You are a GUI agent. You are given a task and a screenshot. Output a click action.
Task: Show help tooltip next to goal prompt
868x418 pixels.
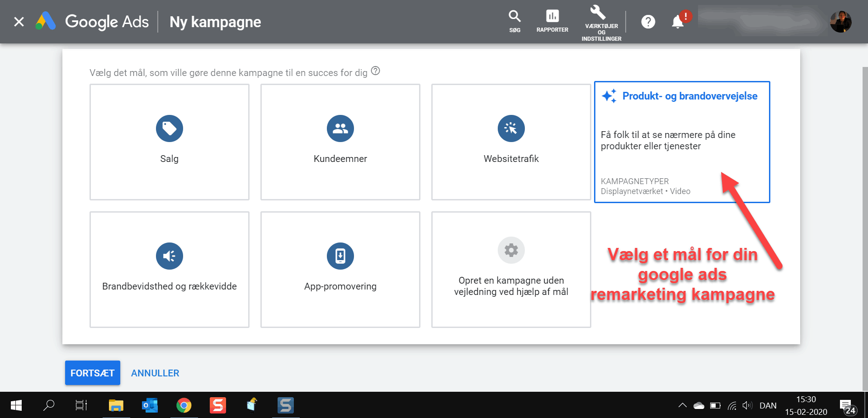point(376,71)
